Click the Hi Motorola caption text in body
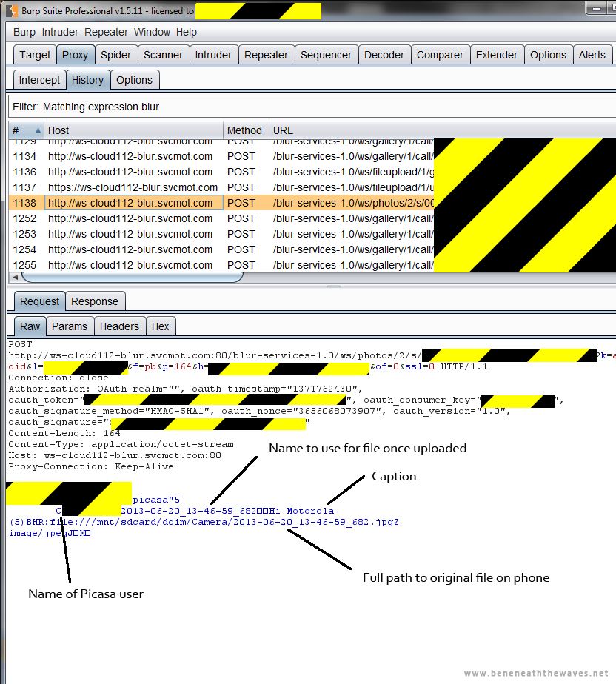Screen dimensions: 616x684 [x=301, y=511]
